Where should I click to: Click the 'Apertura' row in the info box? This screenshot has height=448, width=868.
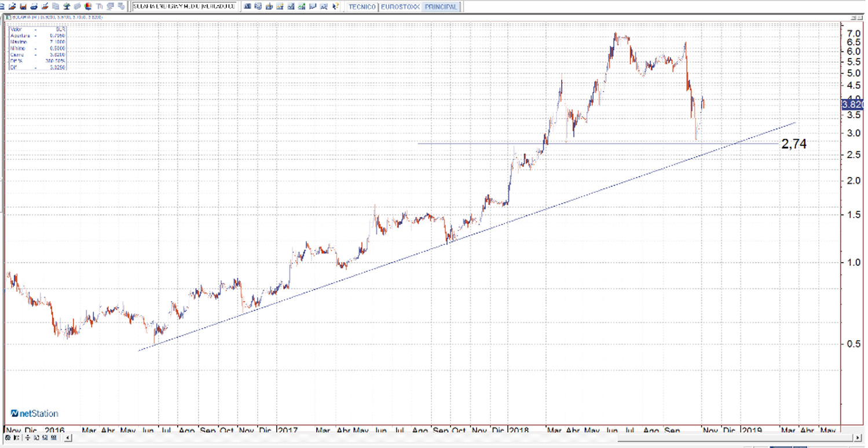(38, 35)
